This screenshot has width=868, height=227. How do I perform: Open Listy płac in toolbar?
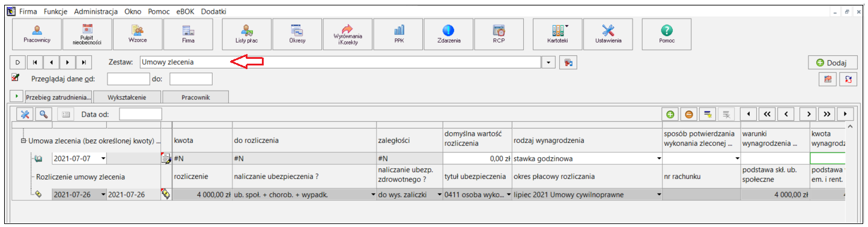(x=246, y=34)
